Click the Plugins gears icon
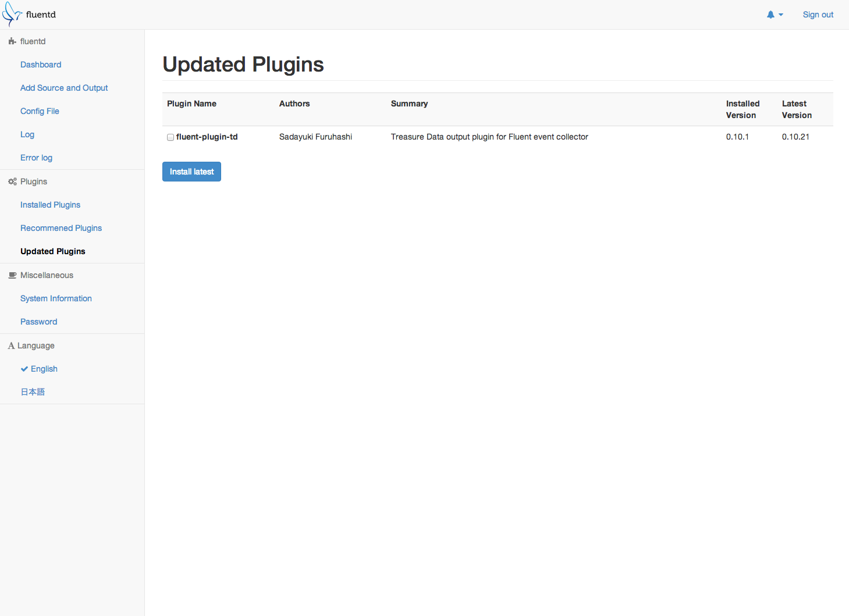This screenshot has width=849, height=616. click(x=12, y=181)
